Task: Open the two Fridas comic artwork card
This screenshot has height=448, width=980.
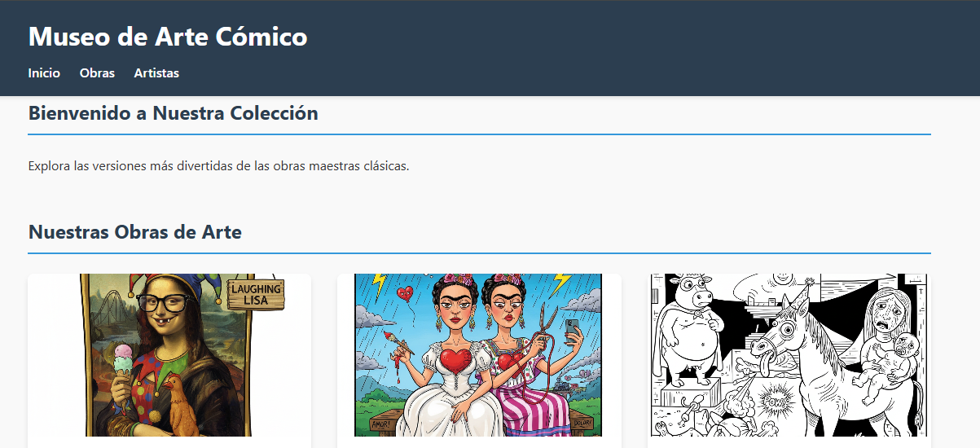Action: pos(479,360)
